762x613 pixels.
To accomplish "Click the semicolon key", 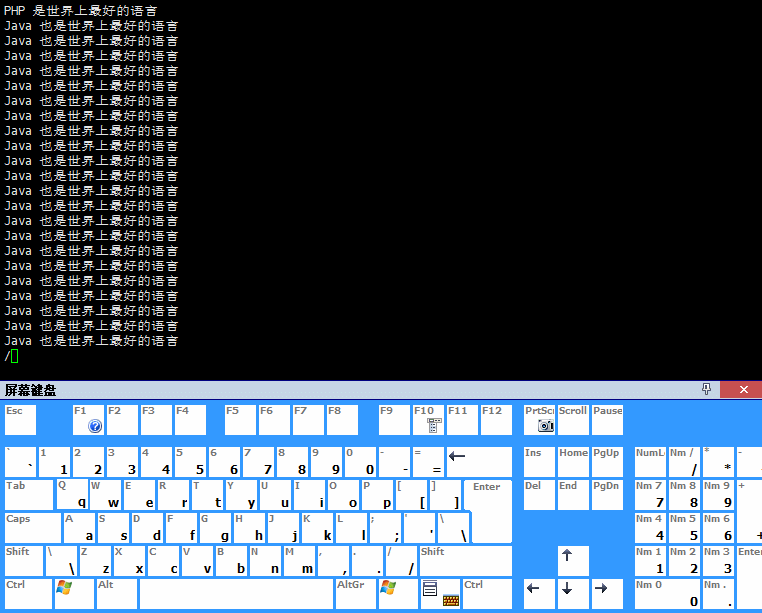I will click(x=385, y=528).
